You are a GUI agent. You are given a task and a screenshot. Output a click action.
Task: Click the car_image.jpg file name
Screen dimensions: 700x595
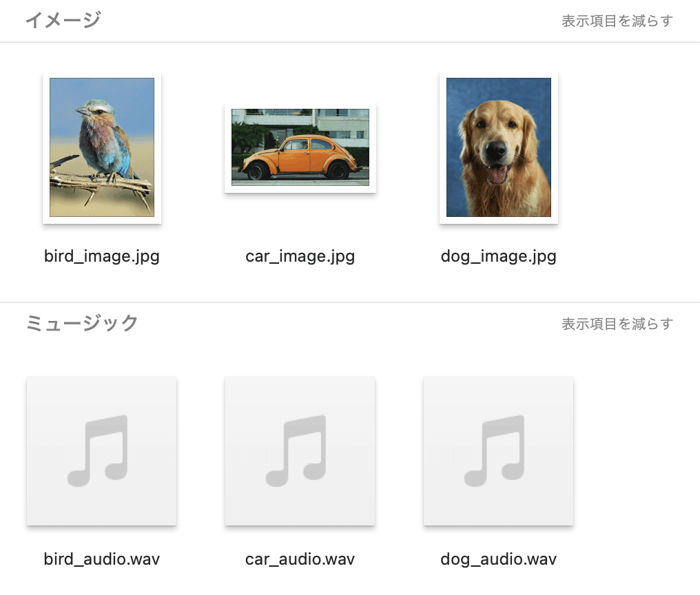click(300, 257)
